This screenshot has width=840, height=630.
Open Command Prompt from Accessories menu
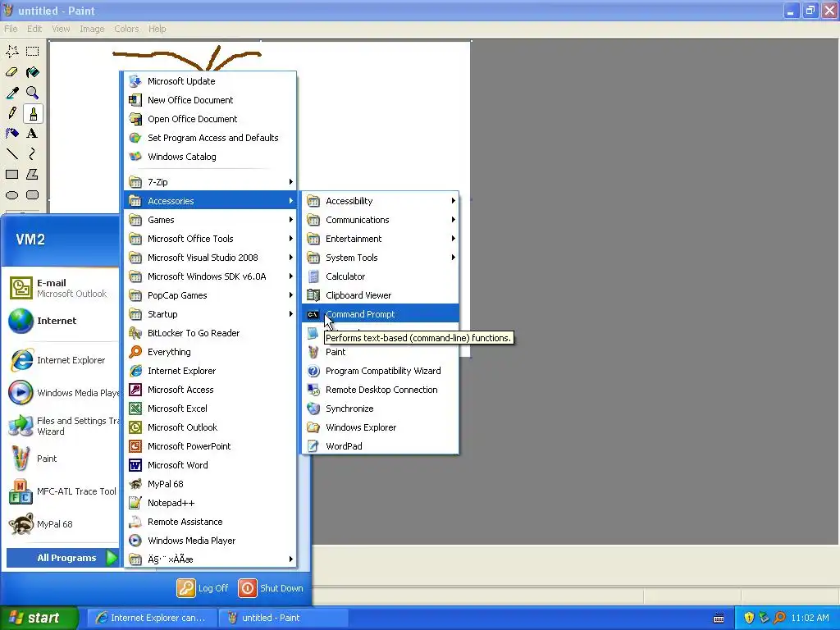click(381, 314)
